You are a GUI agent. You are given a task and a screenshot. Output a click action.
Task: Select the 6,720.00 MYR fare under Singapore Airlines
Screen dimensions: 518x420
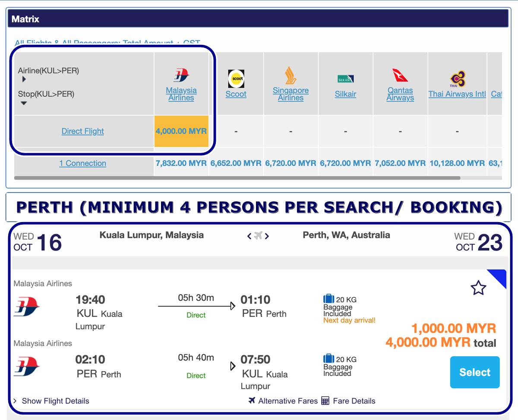(x=291, y=163)
